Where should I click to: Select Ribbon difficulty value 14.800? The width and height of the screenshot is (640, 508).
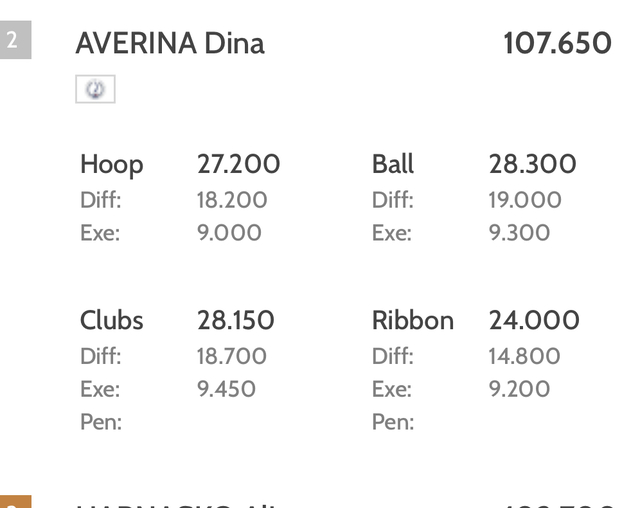pos(524,356)
